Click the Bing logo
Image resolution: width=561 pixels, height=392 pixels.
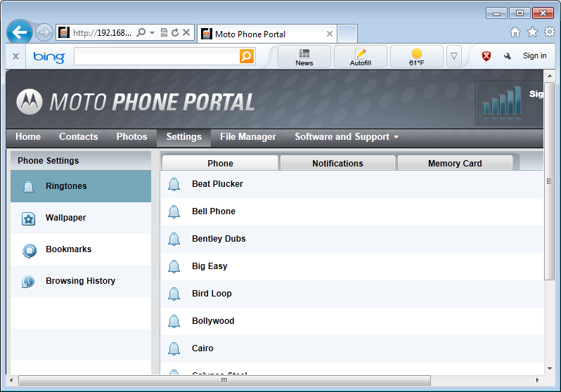[x=49, y=56]
